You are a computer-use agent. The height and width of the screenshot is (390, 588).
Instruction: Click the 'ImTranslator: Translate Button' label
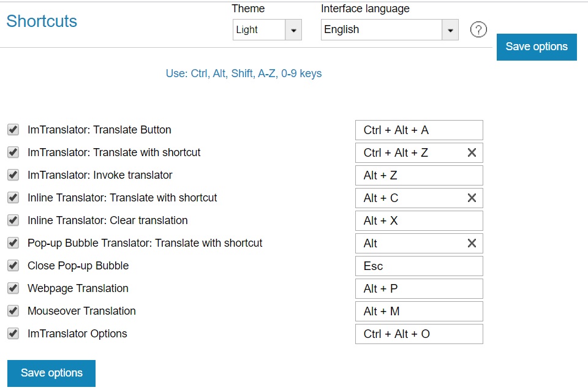pyautogui.click(x=99, y=130)
